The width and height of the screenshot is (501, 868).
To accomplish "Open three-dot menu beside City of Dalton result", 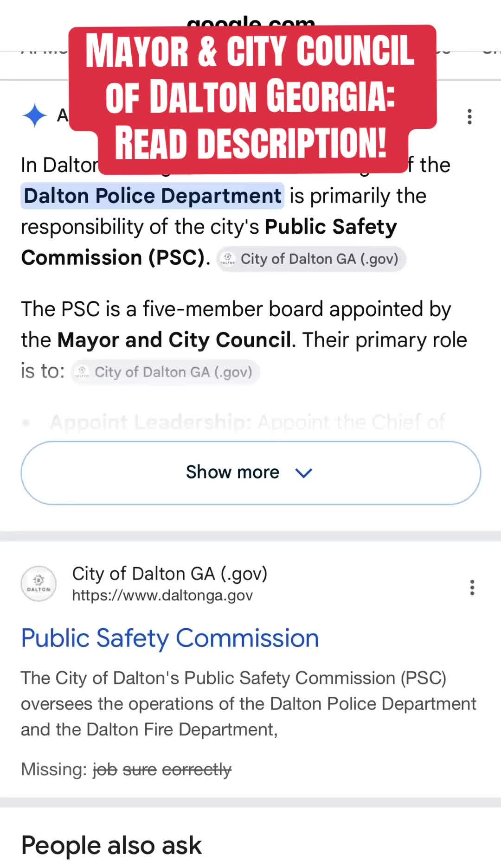I will tap(472, 587).
